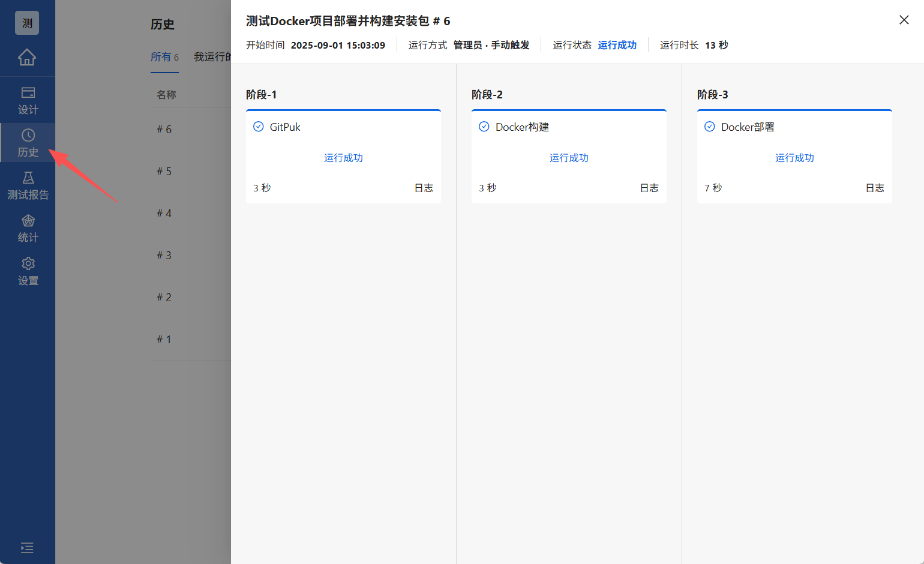
Task: Click success checkmark on Docker部署 stage
Action: point(710,127)
